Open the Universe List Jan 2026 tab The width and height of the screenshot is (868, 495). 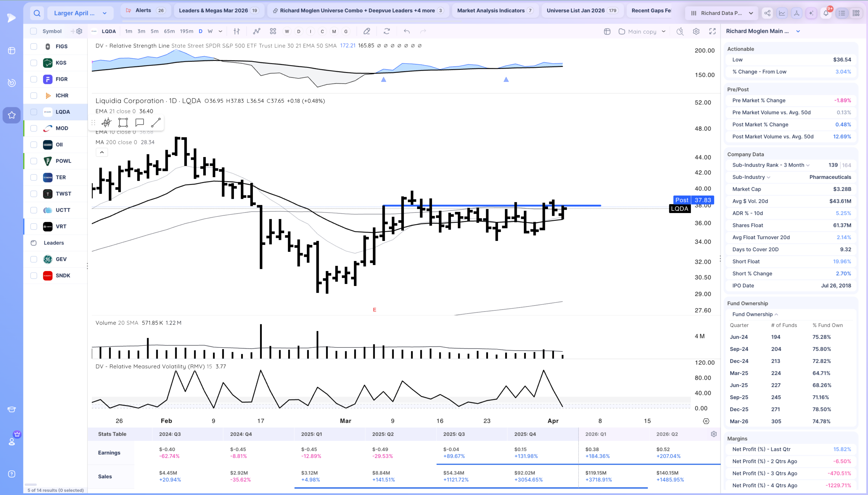click(x=582, y=11)
